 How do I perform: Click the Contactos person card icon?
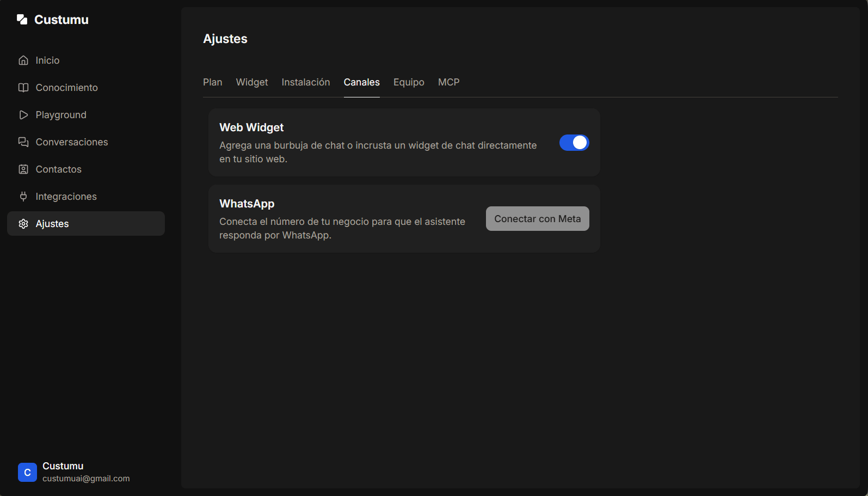23,169
